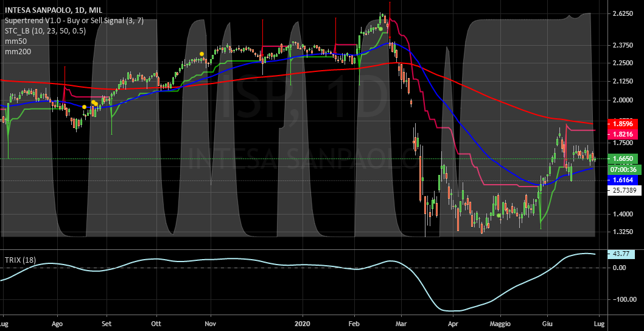
Task: Click the green signal dot near late April
Action: click(499, 215)
